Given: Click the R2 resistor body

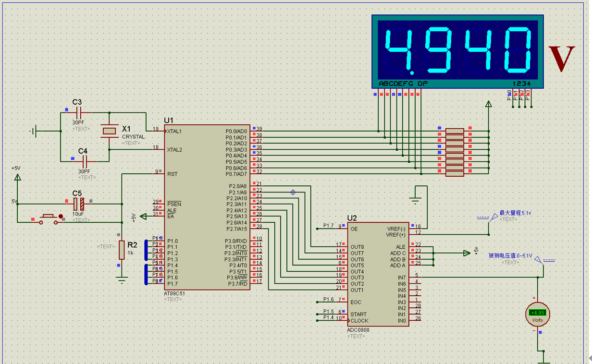Looking at the screenshot, I should click(x=122, y=250).
